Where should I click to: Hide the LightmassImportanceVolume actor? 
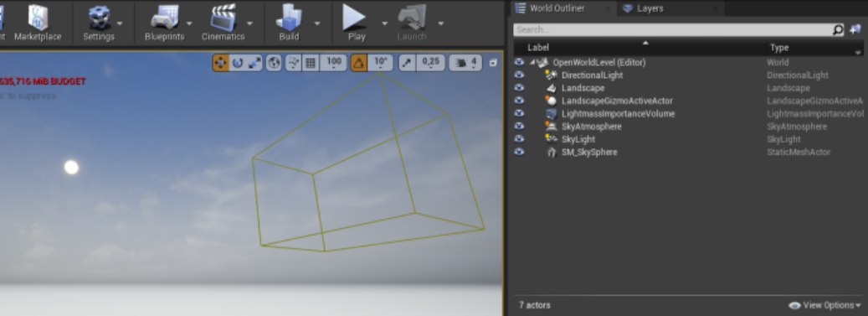click(519, 113)
